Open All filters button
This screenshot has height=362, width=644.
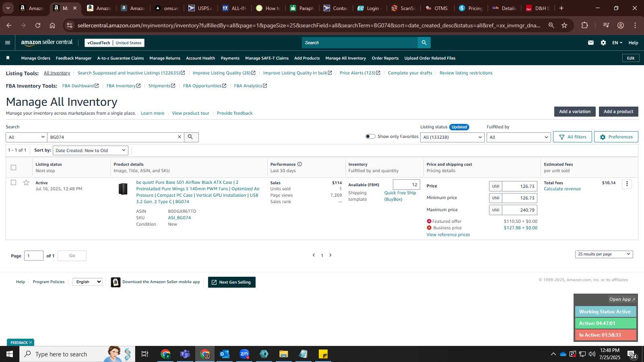pyautogui.click(x=572, y=137)
